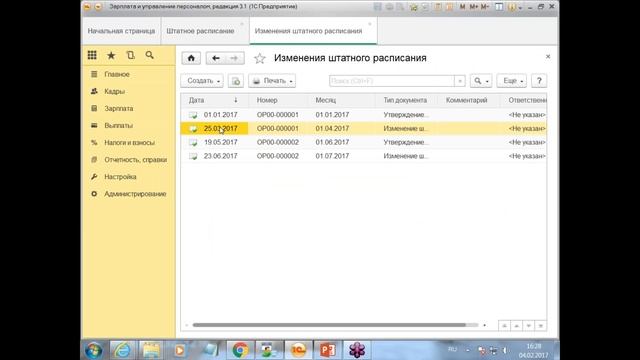The height and width of the screenshot is (360, 640).
Task: Add this list to favorites star
Action: [260, 58]
